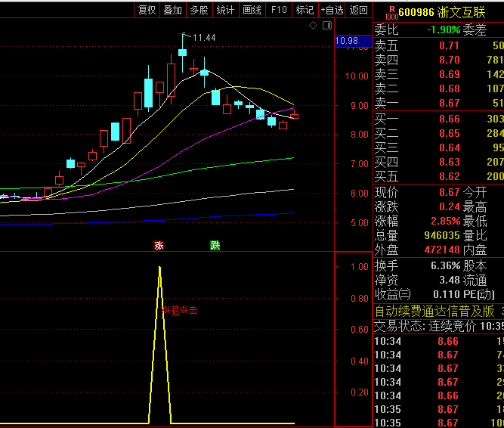
Task: Toggle the panel icon beside the diamond
Action: 327,26
